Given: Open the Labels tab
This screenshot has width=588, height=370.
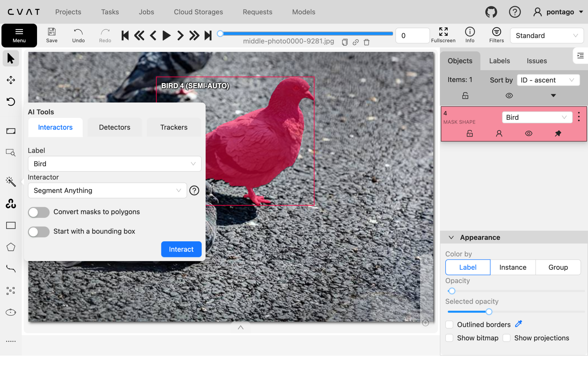Looking at the screenshot, I should pyautogui.click(x=499, y=61).
